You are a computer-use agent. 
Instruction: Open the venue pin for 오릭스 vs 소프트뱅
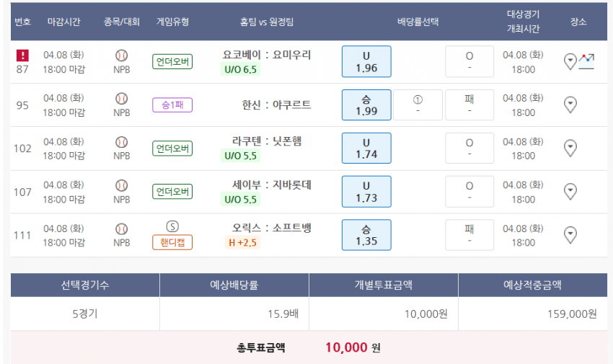[x=570, y=235]
